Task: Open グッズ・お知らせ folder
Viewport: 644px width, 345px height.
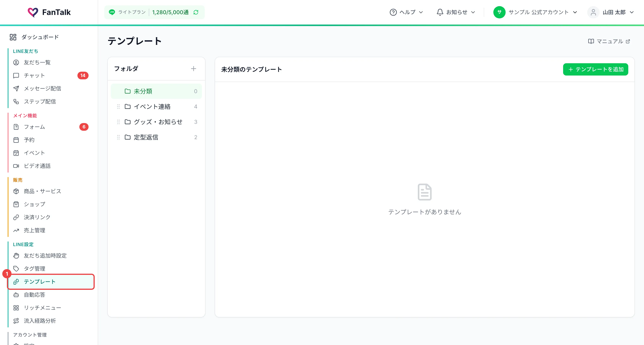Action: pyautogui.click(x=156, y=122)
